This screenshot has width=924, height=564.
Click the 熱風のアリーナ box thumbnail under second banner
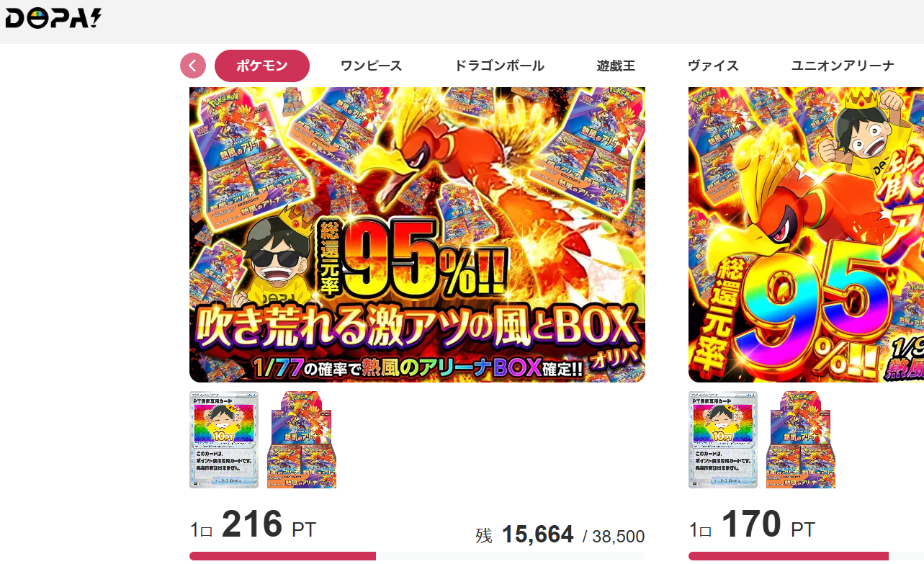(801, 440)
